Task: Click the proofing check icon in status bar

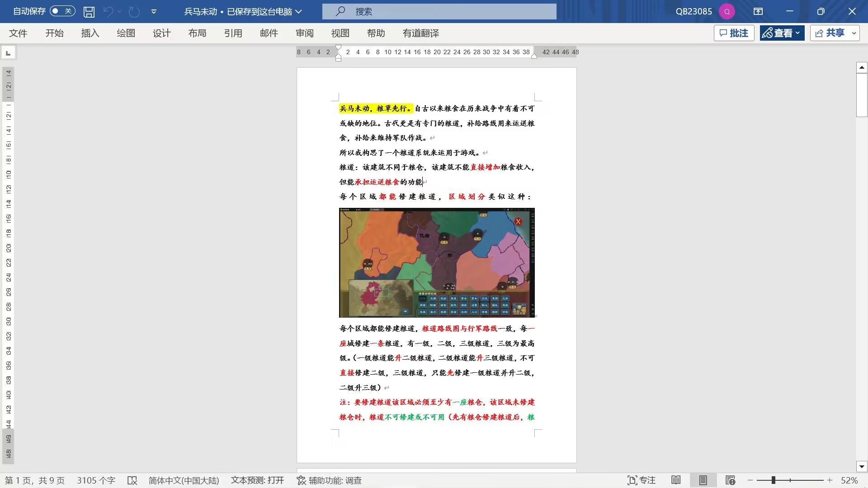Action: pos(132,480)
